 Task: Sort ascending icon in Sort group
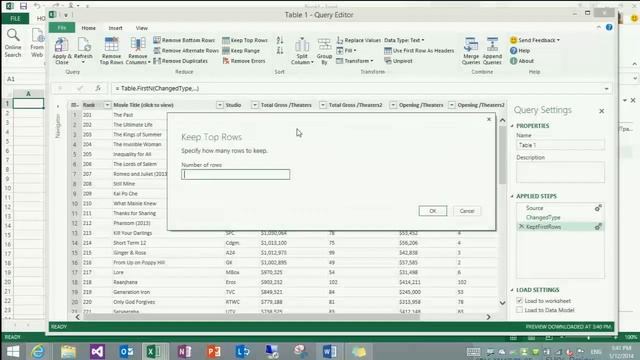click(280, 40)
